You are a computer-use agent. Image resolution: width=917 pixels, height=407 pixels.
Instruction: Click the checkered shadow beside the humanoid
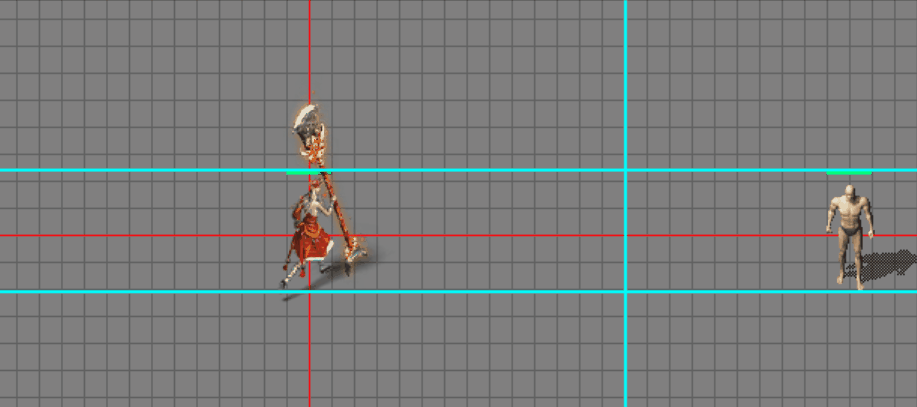(x=886, y=264)
